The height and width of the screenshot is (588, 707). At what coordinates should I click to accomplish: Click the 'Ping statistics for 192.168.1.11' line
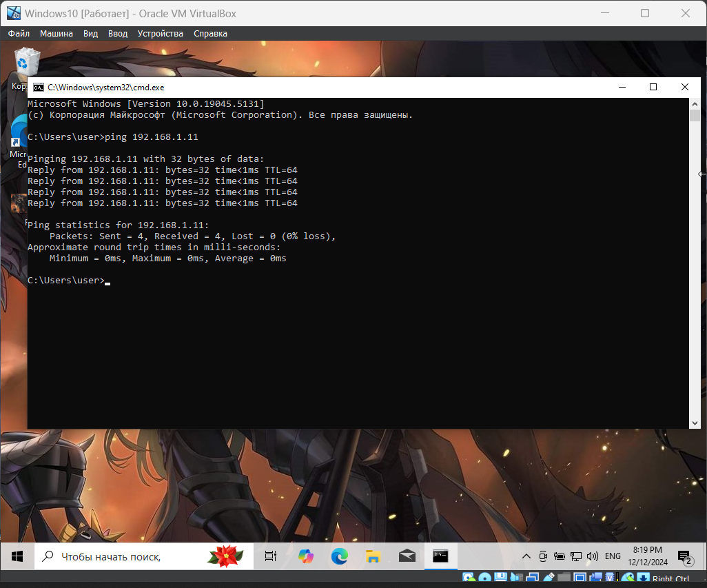[118, 225]
